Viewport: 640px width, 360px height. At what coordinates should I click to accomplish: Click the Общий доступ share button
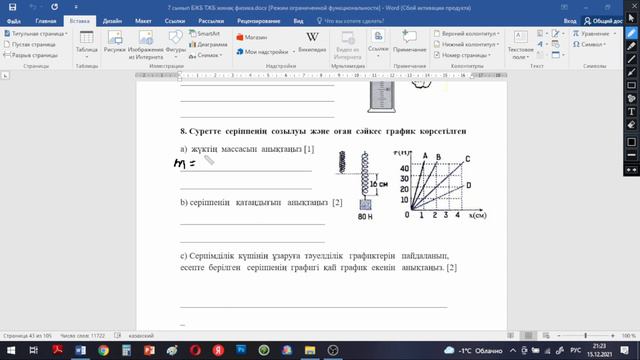tap(603, 21)
